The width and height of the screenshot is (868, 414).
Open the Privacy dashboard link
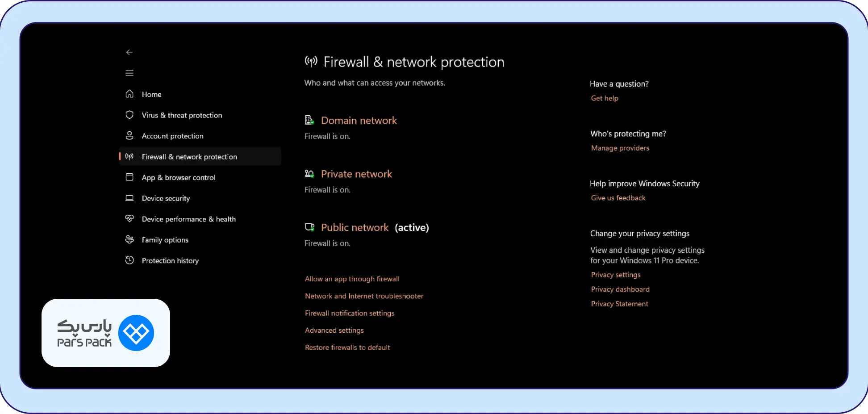620,289
